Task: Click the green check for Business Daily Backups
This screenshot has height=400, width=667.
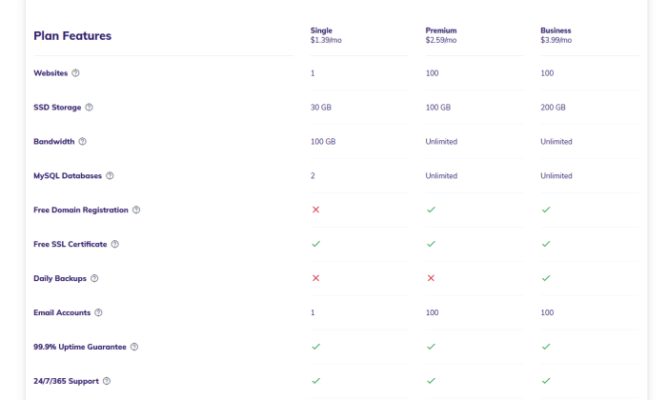Action: pos(546,278)
